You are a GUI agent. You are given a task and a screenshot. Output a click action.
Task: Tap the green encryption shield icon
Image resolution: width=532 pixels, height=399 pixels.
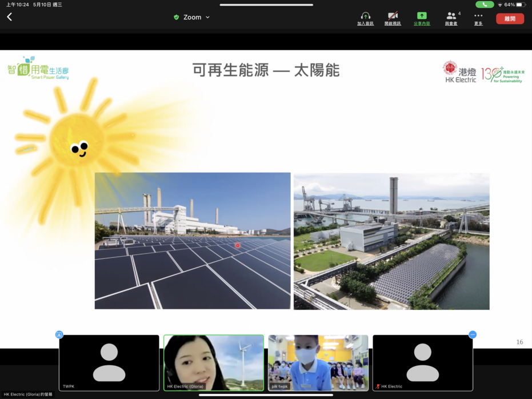(177, 17)
